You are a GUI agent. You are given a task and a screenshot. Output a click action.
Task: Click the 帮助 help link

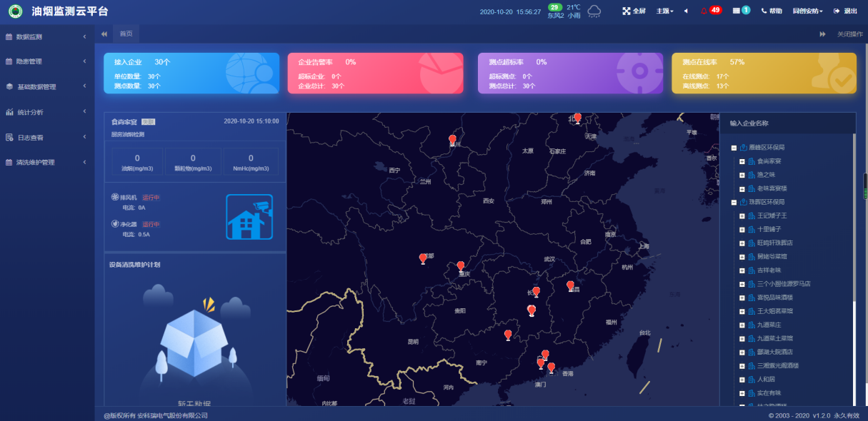tap(772, 11)
